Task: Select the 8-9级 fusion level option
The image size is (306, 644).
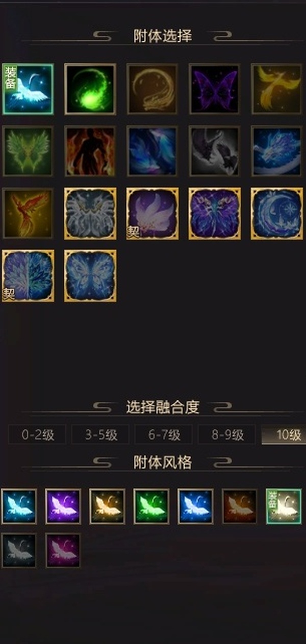Action: click(x=227, y=435)
